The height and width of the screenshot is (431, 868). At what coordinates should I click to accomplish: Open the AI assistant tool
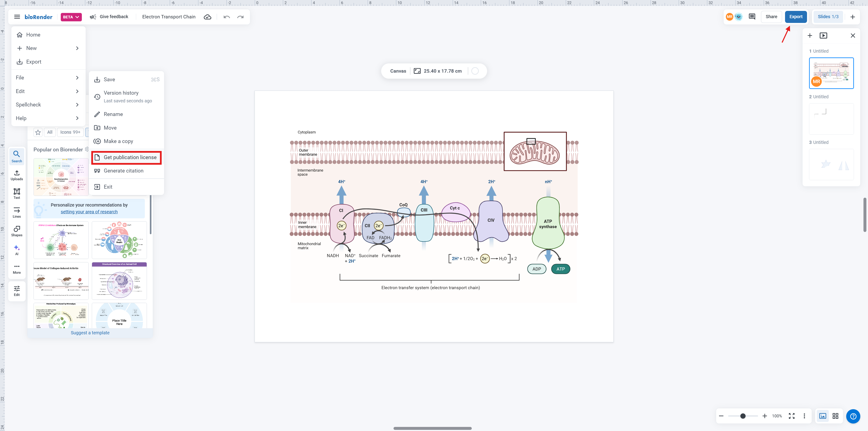17,250
